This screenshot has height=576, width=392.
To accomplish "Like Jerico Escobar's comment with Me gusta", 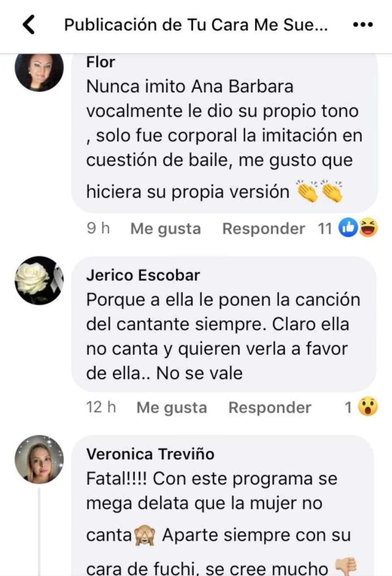I will 172,408.
